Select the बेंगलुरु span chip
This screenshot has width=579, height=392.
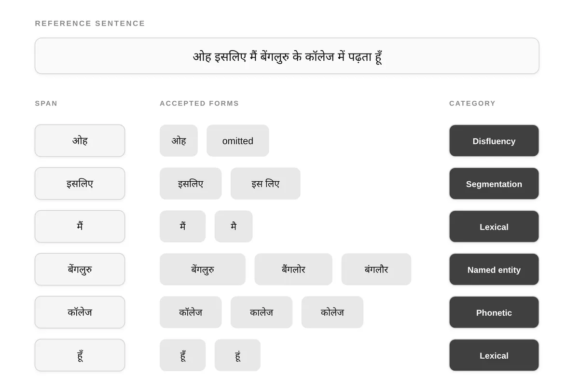pyautogui.click(x=80, y=270)
